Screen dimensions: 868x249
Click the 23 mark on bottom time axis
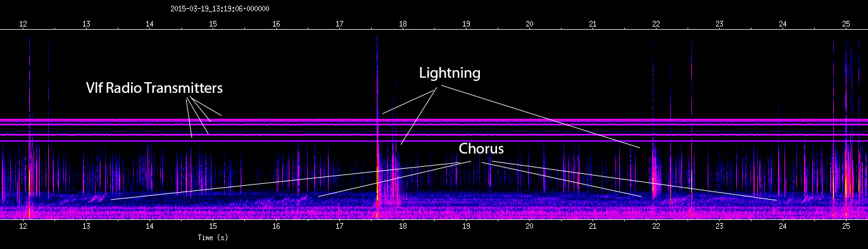click(x=720, y=226)
